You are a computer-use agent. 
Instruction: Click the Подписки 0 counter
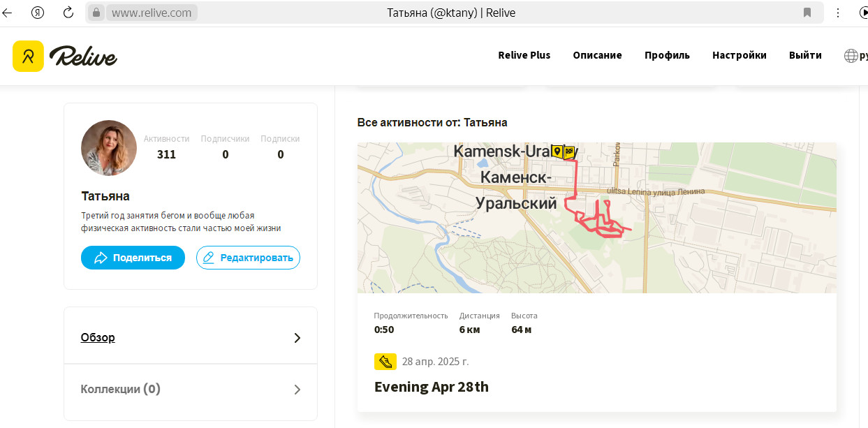(x=280, y=147)
